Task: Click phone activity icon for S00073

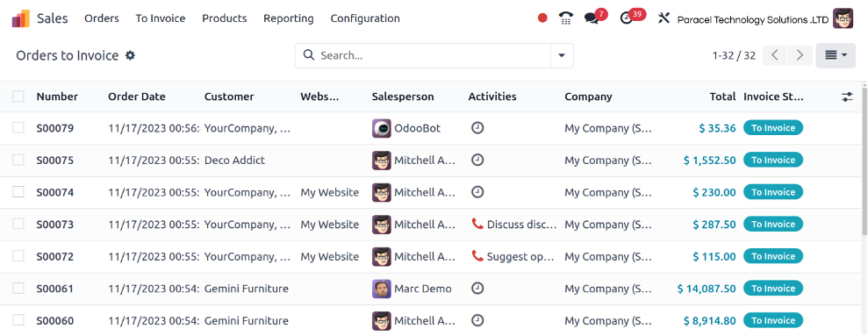Action: click(x=477, y=225)
